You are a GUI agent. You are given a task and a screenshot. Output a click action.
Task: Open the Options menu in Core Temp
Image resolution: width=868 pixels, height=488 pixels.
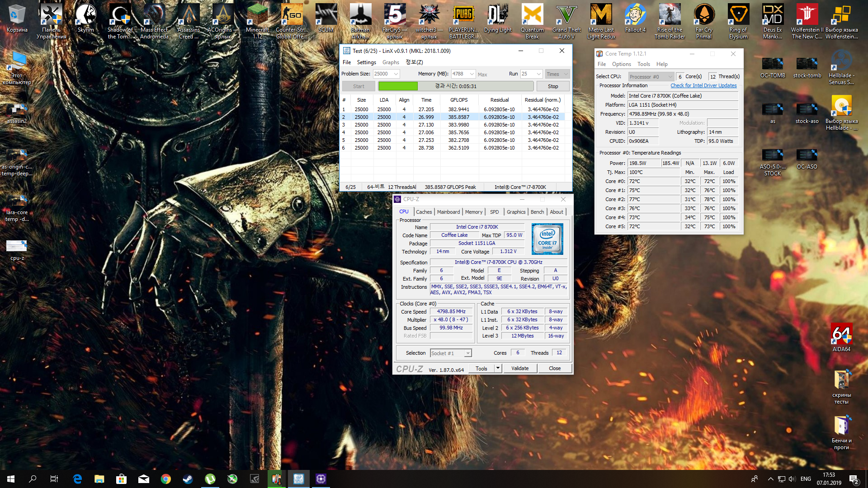point(621,64)
